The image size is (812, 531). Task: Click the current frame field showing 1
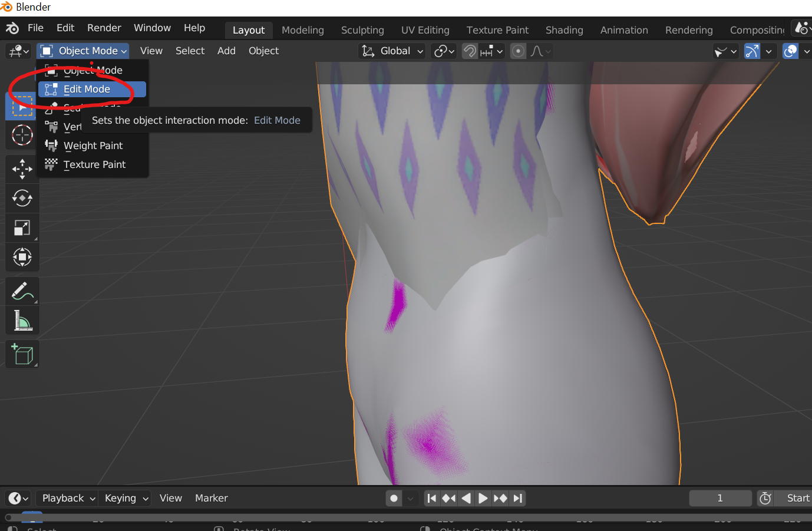720,499
